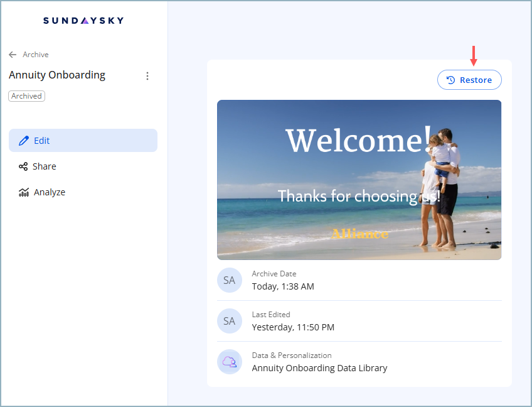
Task: Click the SundaySky logo
Action: click(83, 21)
